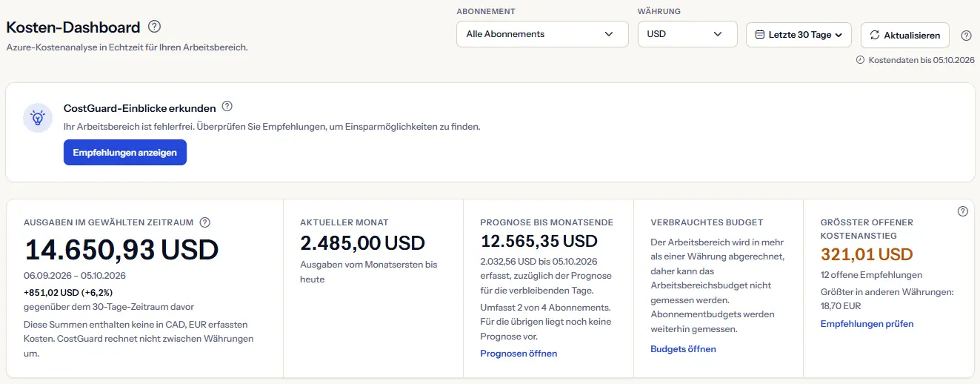
Task: Click the 14.650,93 USD total amount
Action: coord(121,251)
